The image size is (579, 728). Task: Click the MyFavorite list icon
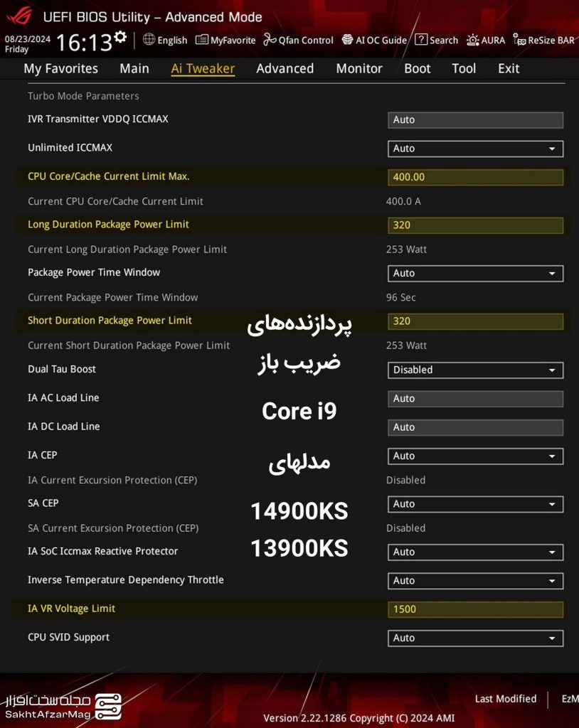point(202,40)
